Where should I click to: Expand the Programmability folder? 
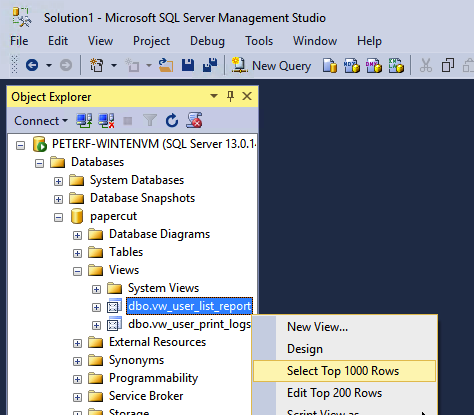[77, 379]
